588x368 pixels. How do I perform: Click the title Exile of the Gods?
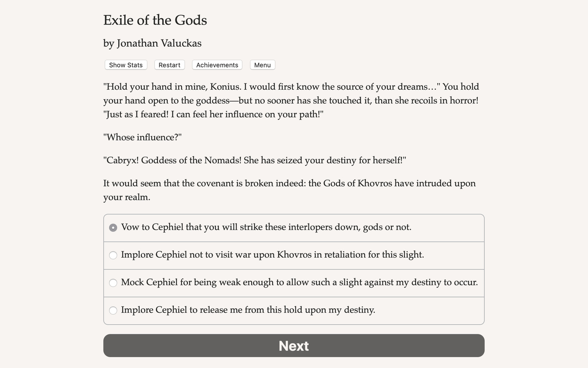pyautogui.click(x=155, y=20)
